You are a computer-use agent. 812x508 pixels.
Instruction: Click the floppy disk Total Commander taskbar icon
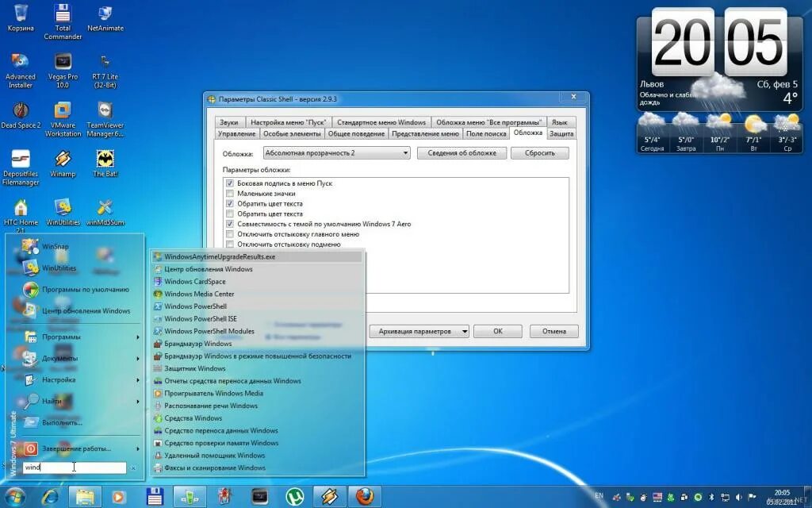155,497
